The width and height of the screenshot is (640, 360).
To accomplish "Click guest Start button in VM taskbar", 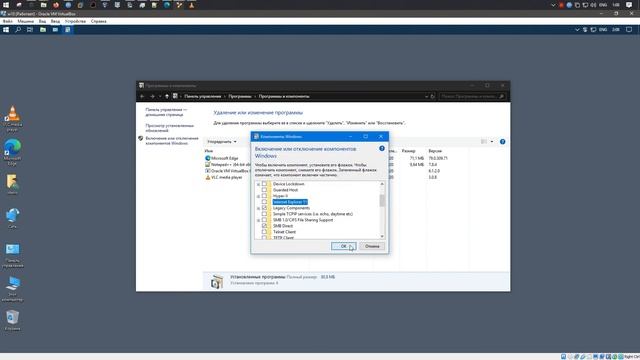I will click(x=6, y=29).
